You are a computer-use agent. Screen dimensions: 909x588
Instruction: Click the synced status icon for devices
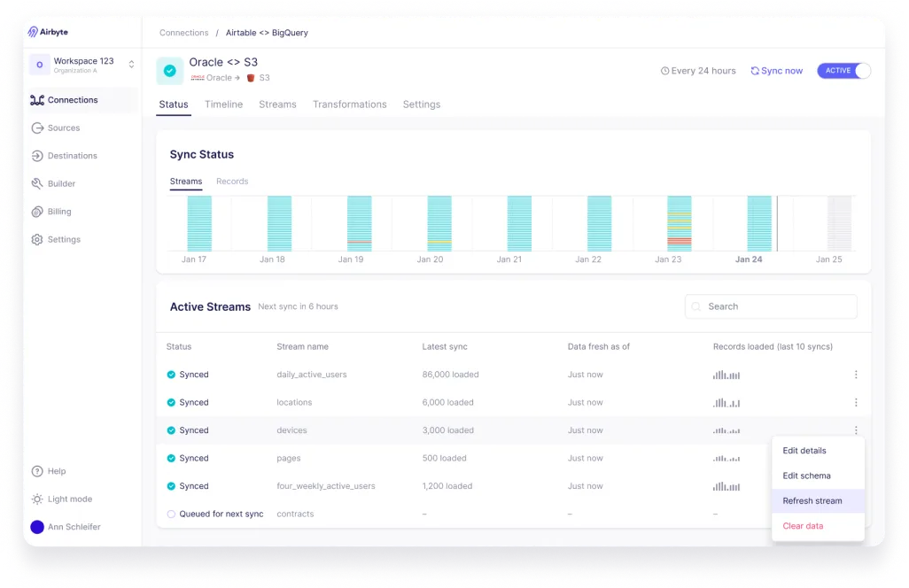pyautogui.click(x=171, y=429)
